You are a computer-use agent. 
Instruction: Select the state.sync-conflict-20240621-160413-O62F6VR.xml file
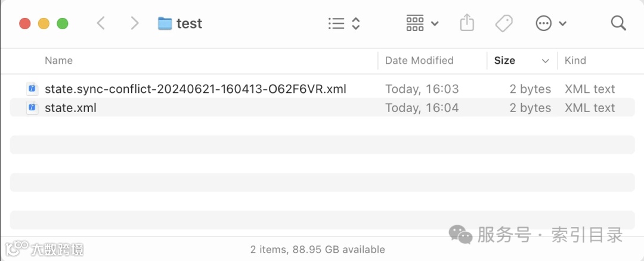195,89
